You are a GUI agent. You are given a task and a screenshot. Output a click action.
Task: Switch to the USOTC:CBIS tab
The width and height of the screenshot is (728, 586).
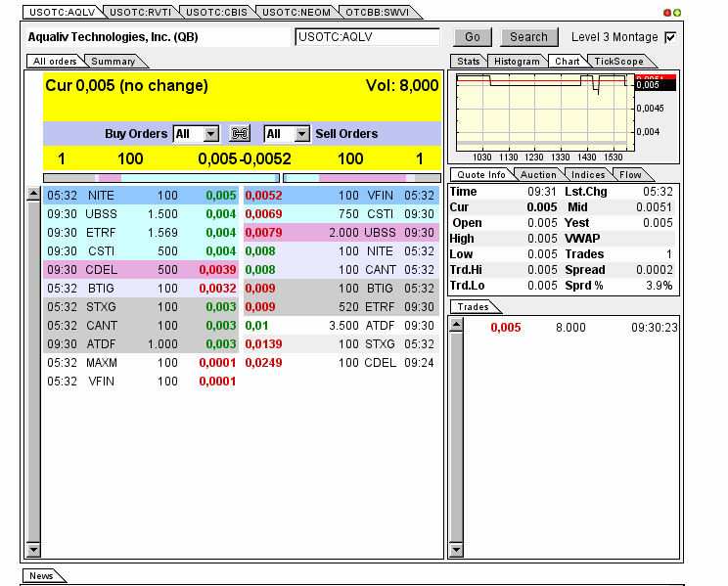(217, 13)
